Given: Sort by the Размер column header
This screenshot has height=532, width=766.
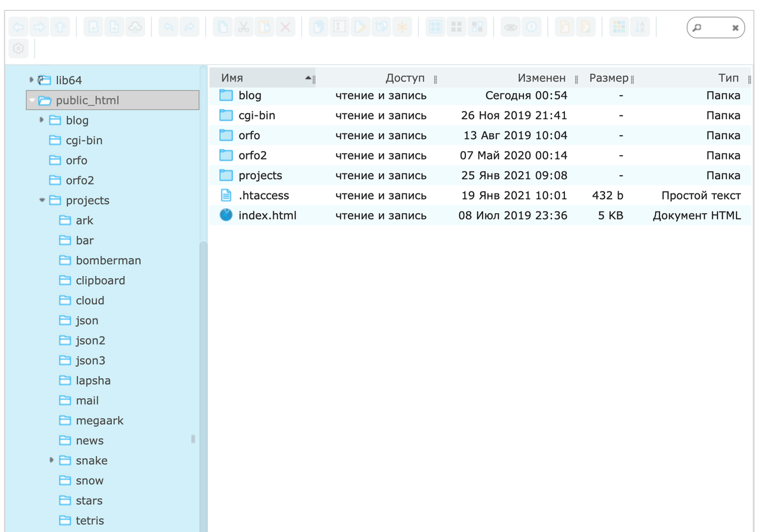Looking at the screenshot, I should (x=608, y=78).
